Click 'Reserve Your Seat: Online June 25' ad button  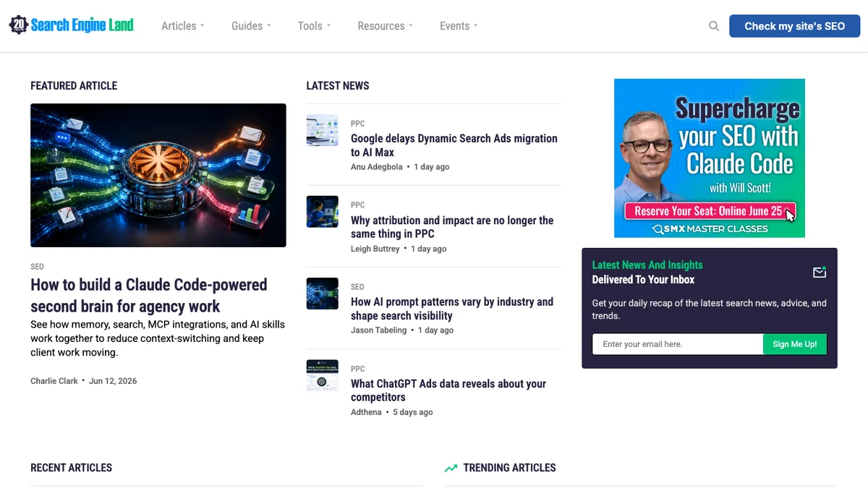point(710,211)
